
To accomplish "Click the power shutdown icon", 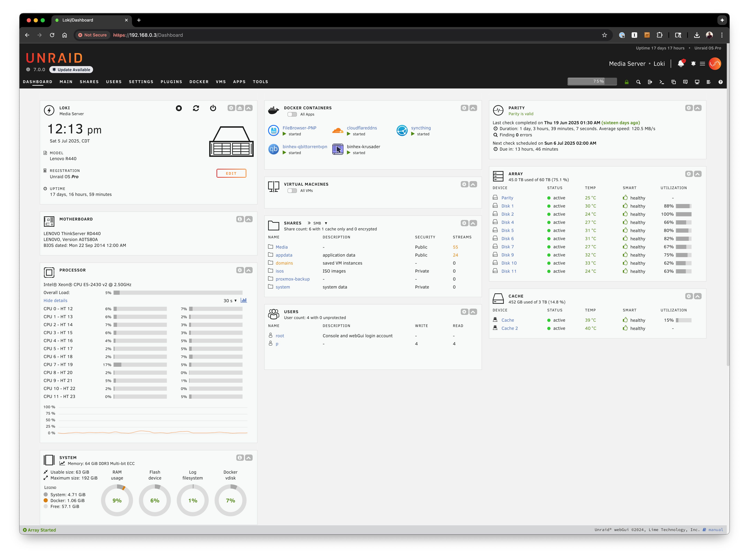I will tap(213, 108).
